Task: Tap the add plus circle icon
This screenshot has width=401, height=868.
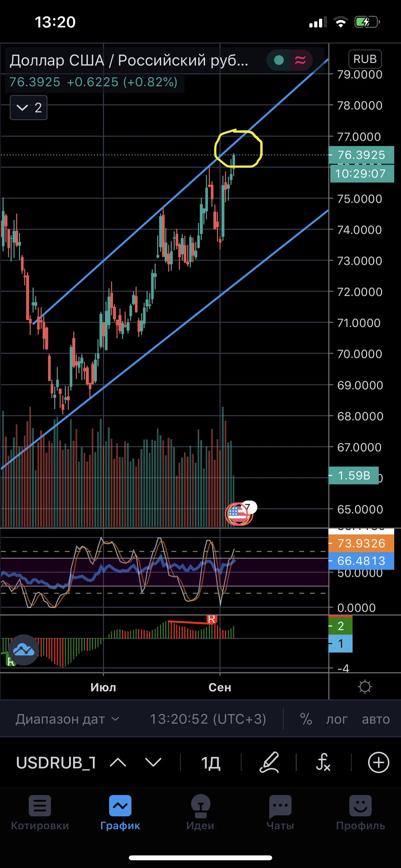Action: (378, 762)
